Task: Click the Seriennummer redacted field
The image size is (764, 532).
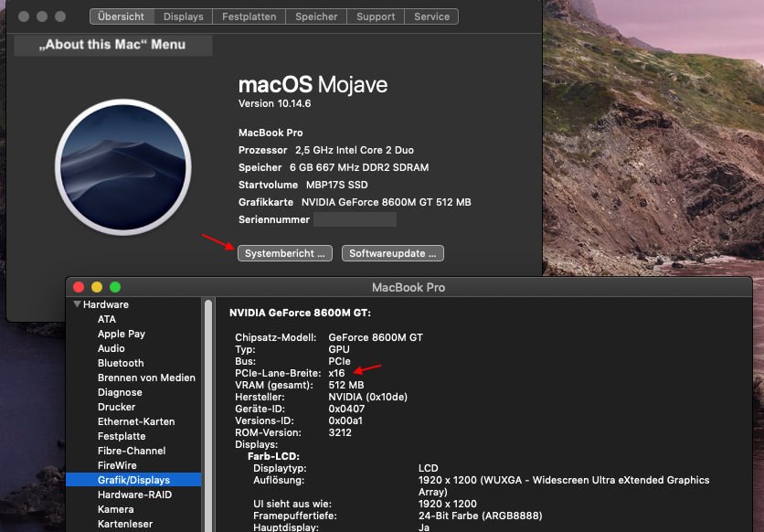Action: [x=355, y=219]
